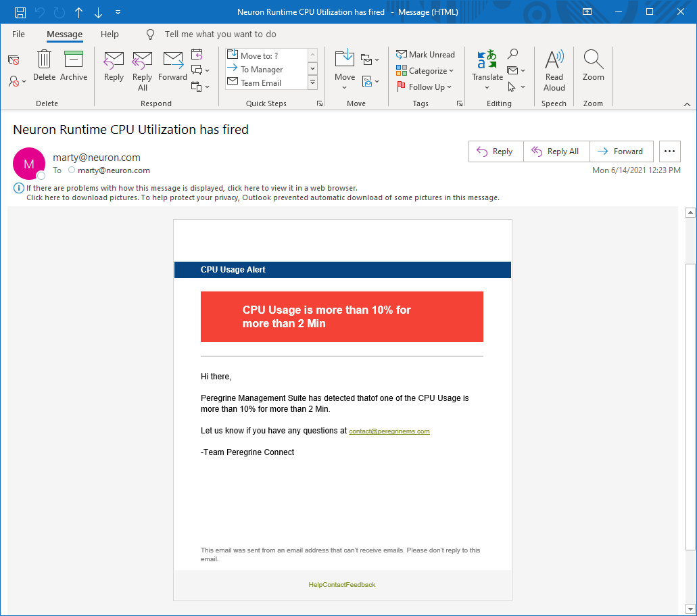Image resolution: width=697 pixels, height=616 pixels.
Task: Click Reply All in the ribbon
Action: (x=142, y=71)
